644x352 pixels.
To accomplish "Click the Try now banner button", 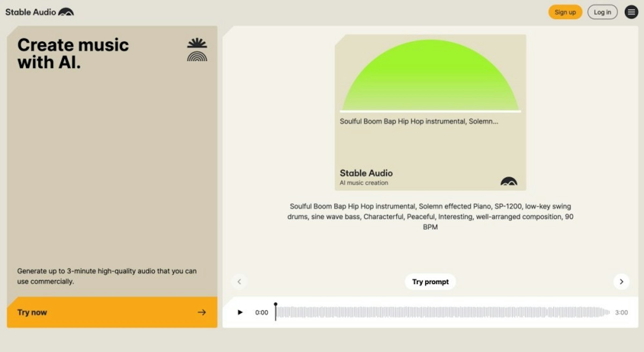I will tap(112, 312).
